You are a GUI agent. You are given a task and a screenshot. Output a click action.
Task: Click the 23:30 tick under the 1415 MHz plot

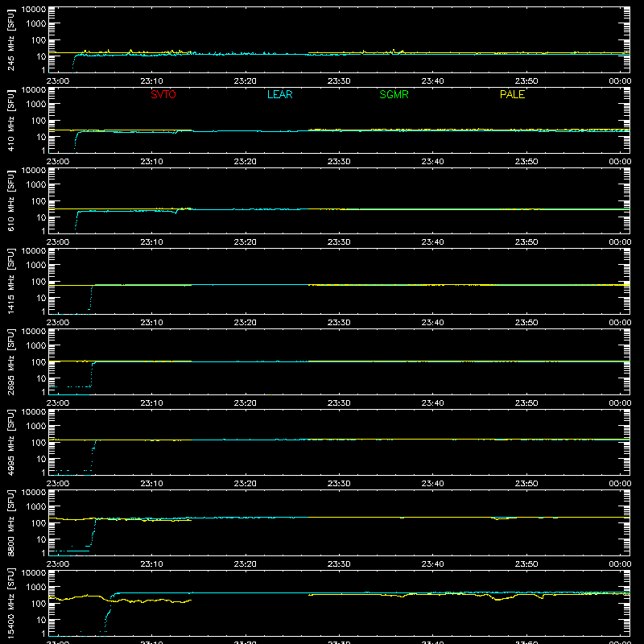point(339,323)
